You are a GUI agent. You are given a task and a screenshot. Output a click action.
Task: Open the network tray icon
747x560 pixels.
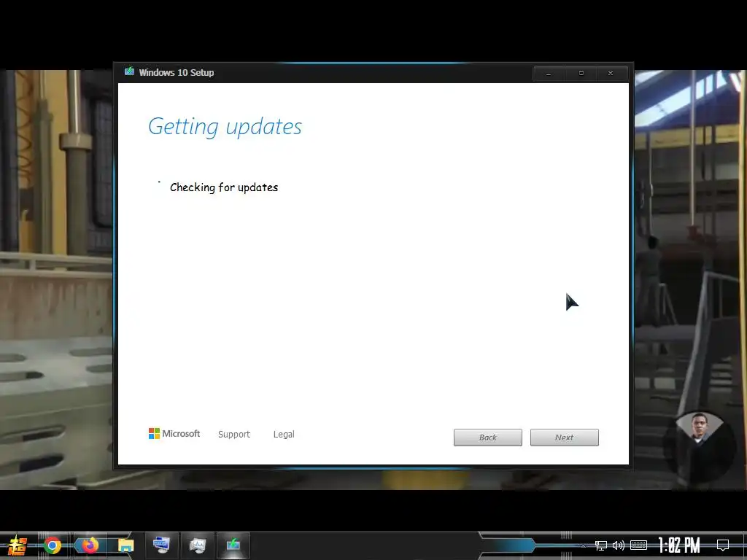pos(601,545)
